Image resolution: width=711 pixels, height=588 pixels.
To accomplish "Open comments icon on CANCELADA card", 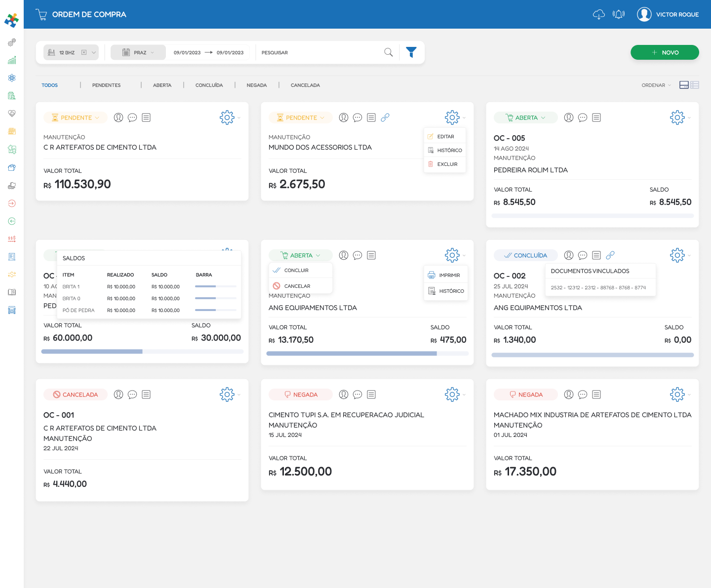I will (132, 394).
